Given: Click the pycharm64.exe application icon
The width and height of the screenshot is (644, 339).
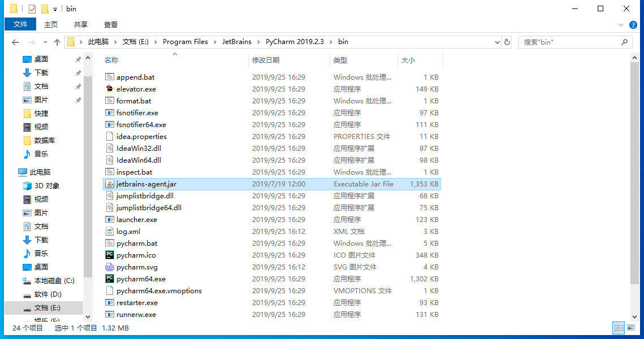Looking at the screenshot, I should [x=109, y=279].
